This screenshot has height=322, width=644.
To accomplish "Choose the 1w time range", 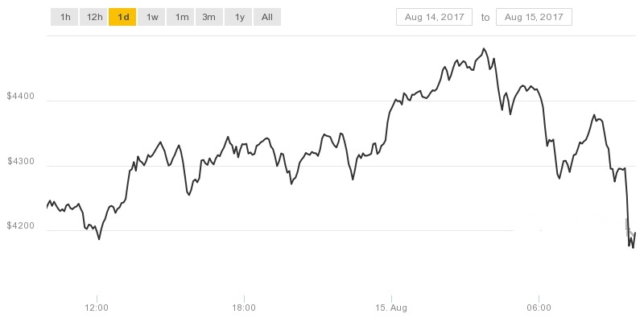I will (x=151, y=17).
